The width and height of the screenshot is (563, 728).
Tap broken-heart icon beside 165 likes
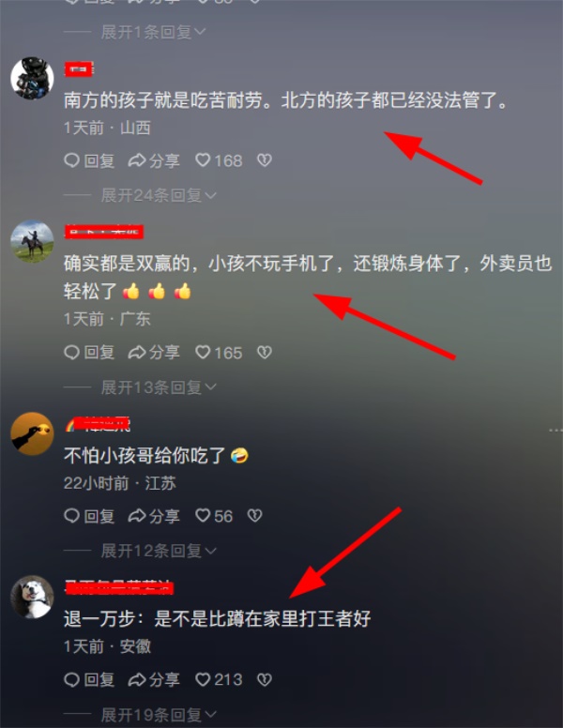(265, 353)
